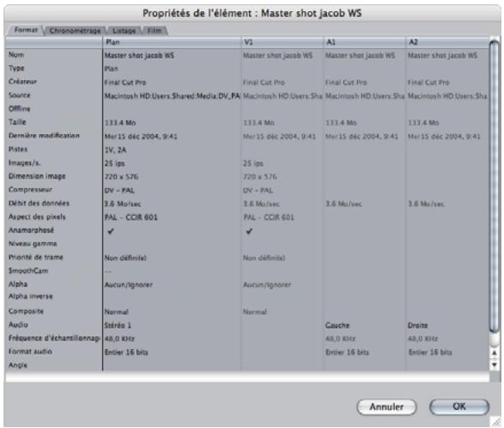Viewport: 504px width, 428px height.
Task: Open Priorité de trame 'Non définie' in Plan column
Action: pyautogui.click(x=125, y=258)
